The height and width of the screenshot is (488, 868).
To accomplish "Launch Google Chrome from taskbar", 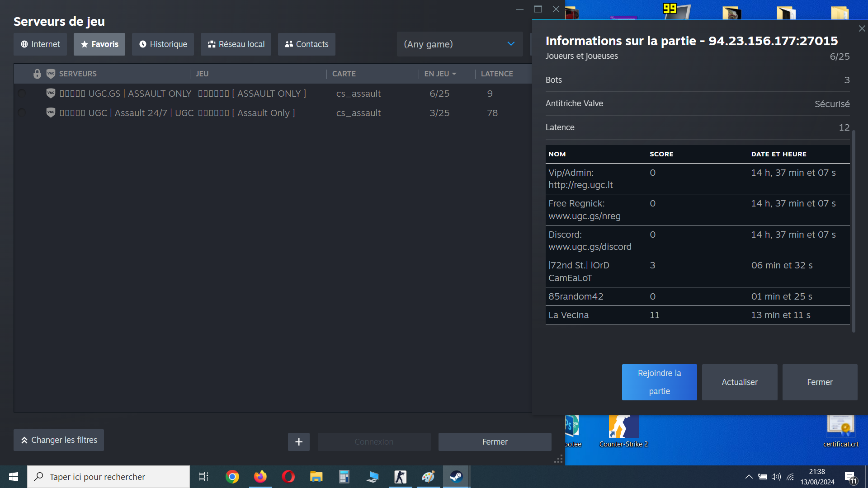I will pyautogui.click(x=232, y=477).
